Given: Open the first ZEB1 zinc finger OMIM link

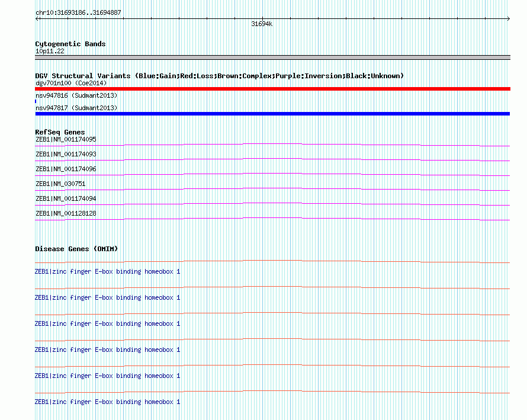Looking at the screenshot, I should point(108,271).
